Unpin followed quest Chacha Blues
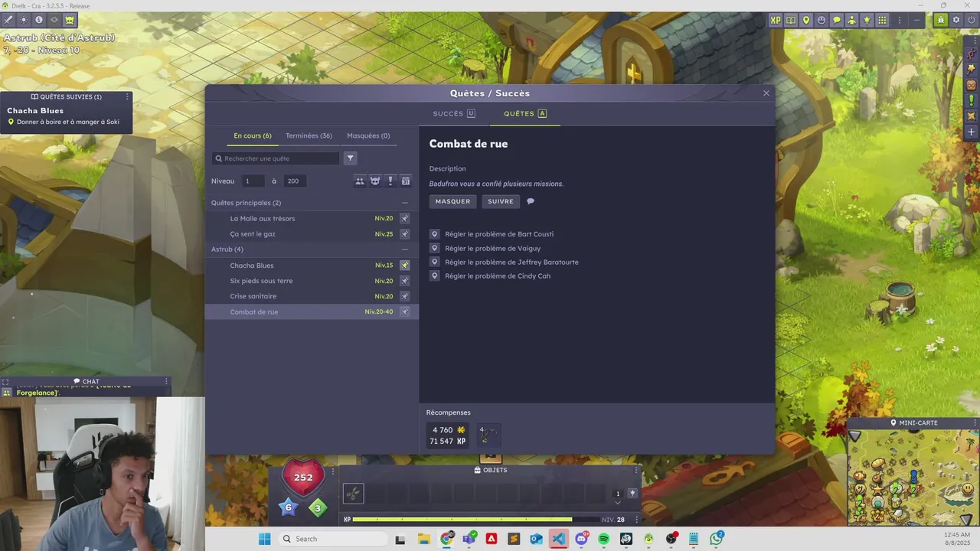The height and width of the screenshot is (551, 980). pyautogui.click(x=405, y=266)
